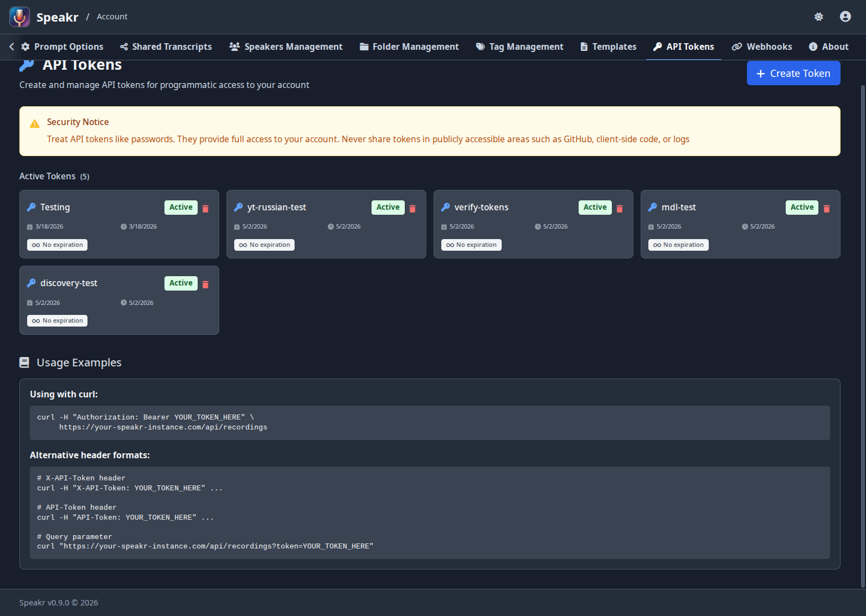
Task: Click the key icon on verify-tokens card
Action: pyautogui.click(x=446, y=207)
